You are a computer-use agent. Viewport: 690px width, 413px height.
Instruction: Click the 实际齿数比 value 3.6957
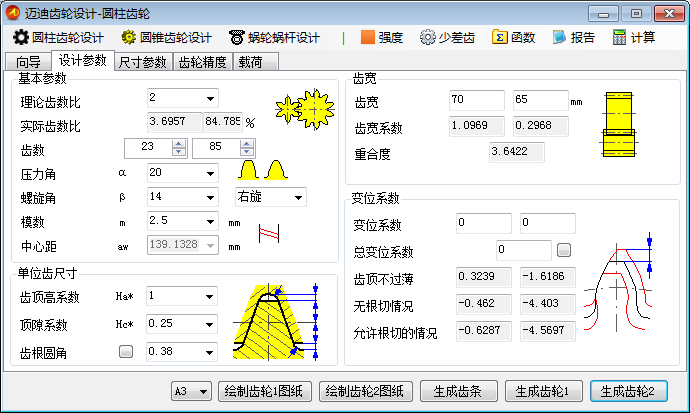pyautogui.click(x=174, y=122)
